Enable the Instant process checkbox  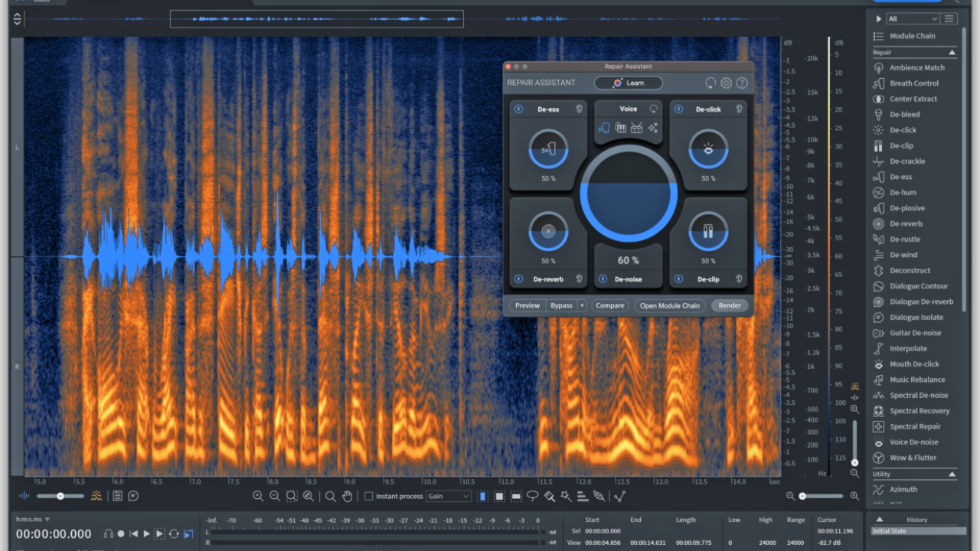pyautogui.click(x=368, y=496)
